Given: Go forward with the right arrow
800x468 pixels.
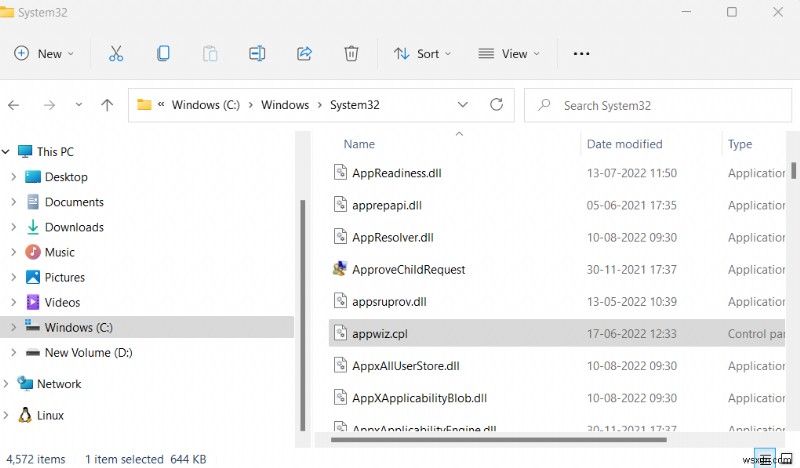Looking at the screenshot, I should [49, 105].
